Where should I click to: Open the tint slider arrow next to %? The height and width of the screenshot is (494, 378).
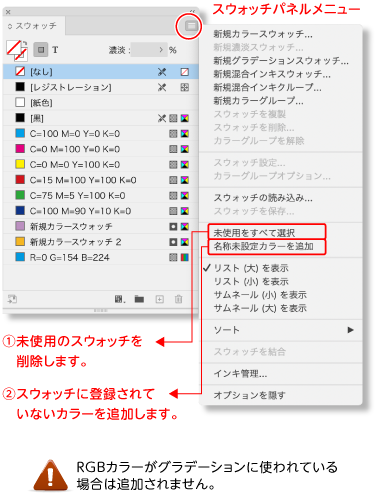pos(161,50)
